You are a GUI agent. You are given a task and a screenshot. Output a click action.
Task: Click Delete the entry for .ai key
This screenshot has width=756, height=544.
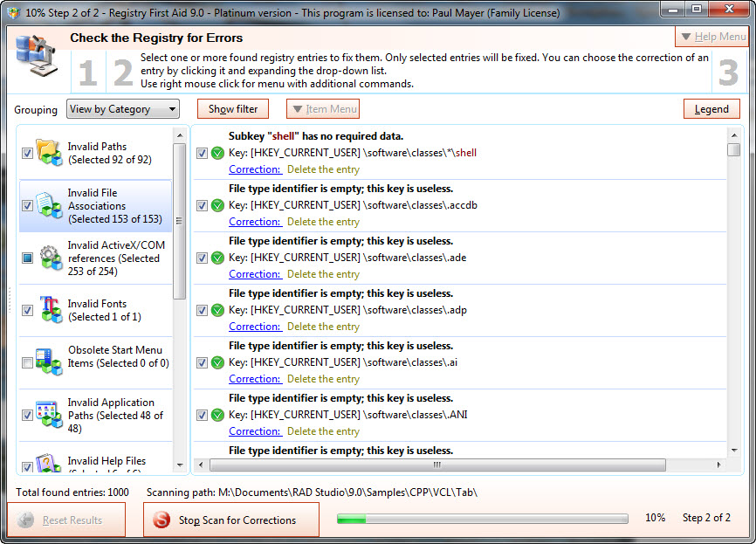coord(324,379)
